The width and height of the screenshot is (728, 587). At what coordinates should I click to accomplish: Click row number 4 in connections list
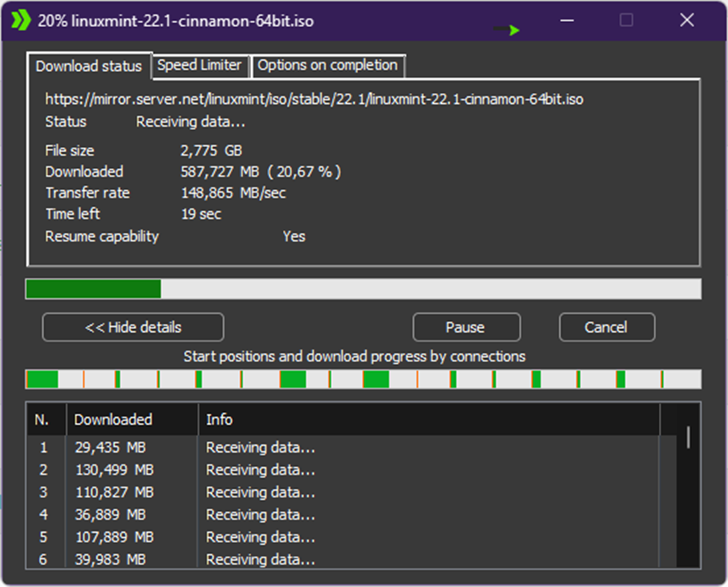tap(43, 514)
